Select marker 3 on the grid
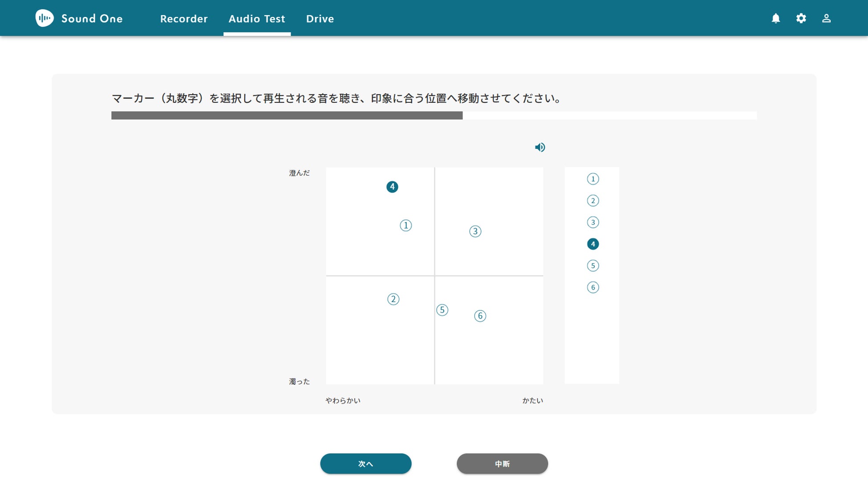Screen dimensions: 868x488 [475, 231]
